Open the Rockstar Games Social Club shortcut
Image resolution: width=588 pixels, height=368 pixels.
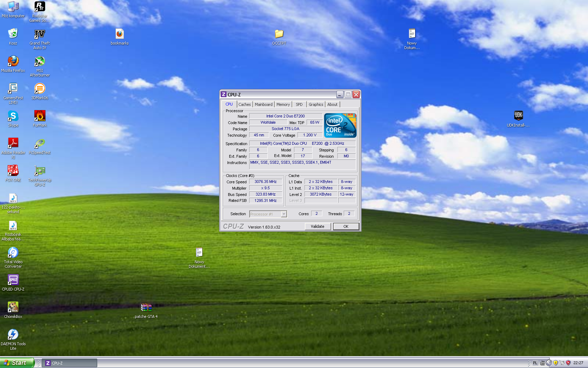pyautogui.click(x=40, y=12)
